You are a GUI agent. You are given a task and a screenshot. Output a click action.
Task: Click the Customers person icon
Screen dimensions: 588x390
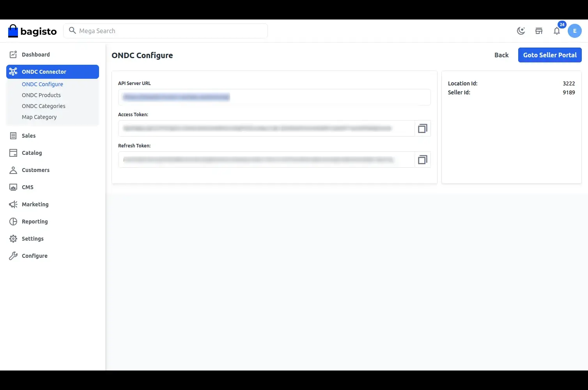(13, 170)
